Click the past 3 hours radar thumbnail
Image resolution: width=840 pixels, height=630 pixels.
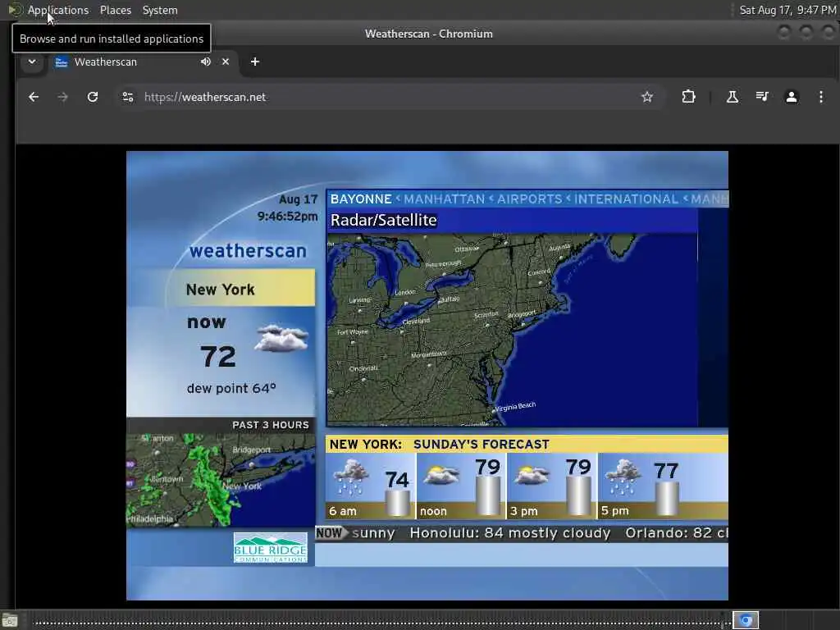221,480
